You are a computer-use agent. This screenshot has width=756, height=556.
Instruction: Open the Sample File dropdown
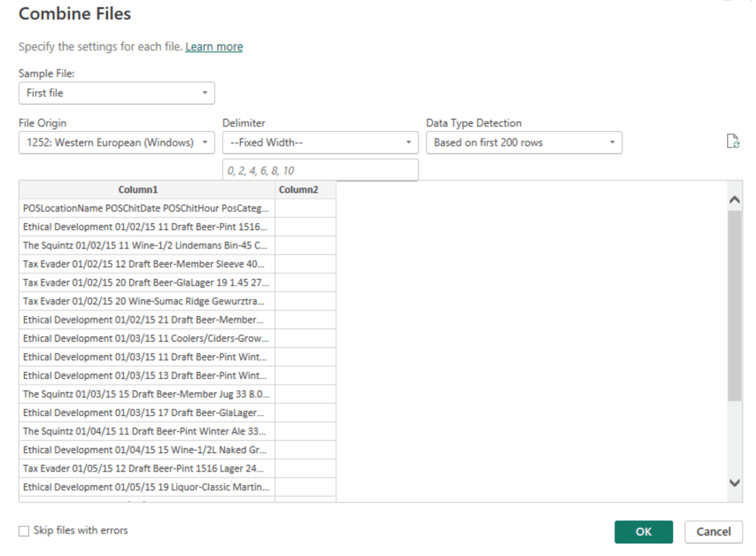click(116, 93)
